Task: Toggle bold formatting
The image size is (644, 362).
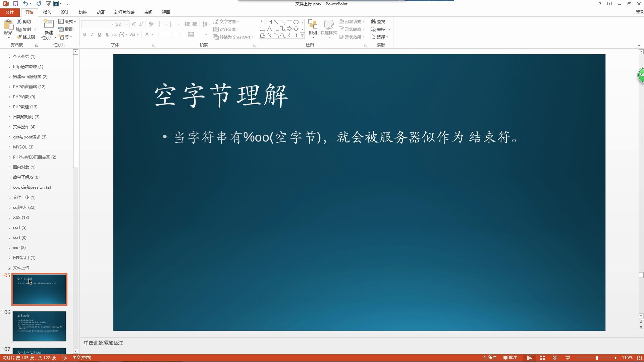Action: (85, 35)
